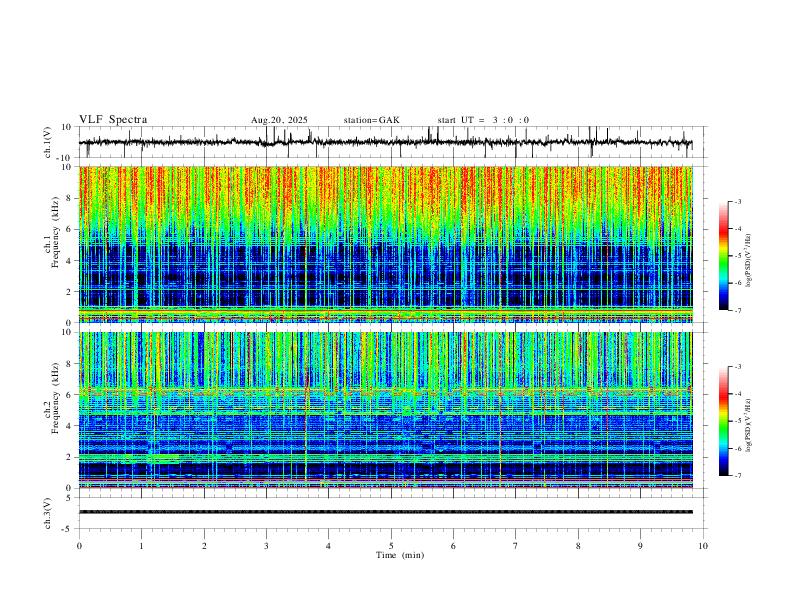Image resolution: width=792 pixels, height=612 pixels.
Task: Click the log(PSD) label beside lower color bar
Action: coord(748,425)
